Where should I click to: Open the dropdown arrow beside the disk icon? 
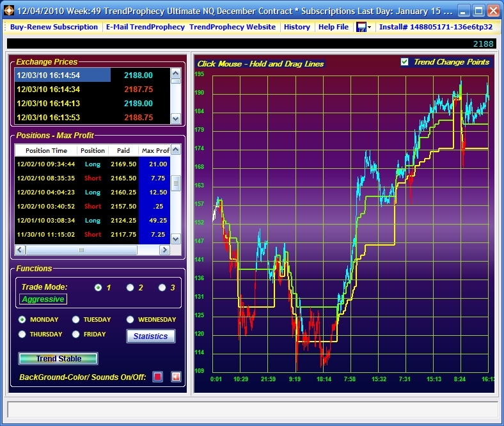(x=369, y=28)
